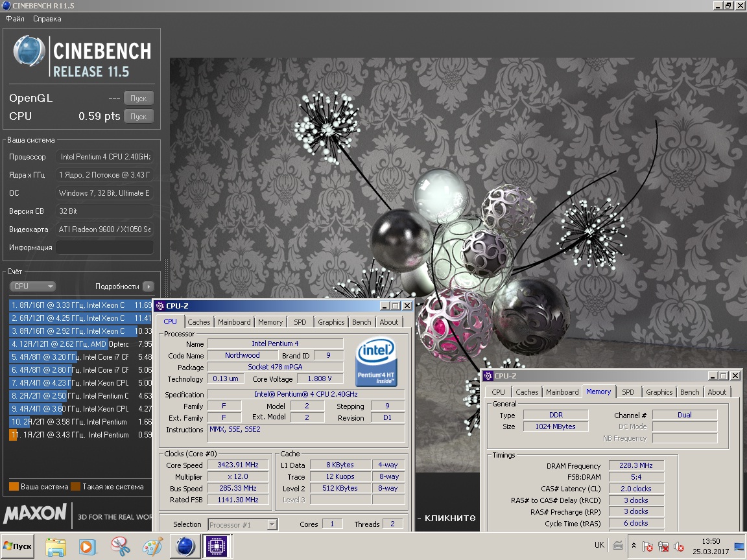This screenshot has height=560, width=747.
Task: Switch to Bench tab in right CPU-Z window
Action: pos(690,392)
